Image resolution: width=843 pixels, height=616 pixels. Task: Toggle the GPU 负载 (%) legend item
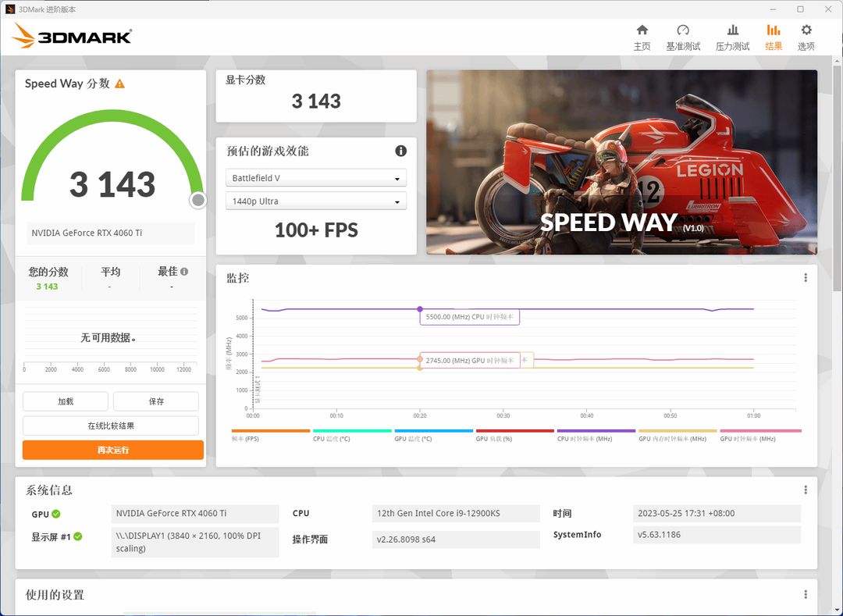[x=514, y=436]
